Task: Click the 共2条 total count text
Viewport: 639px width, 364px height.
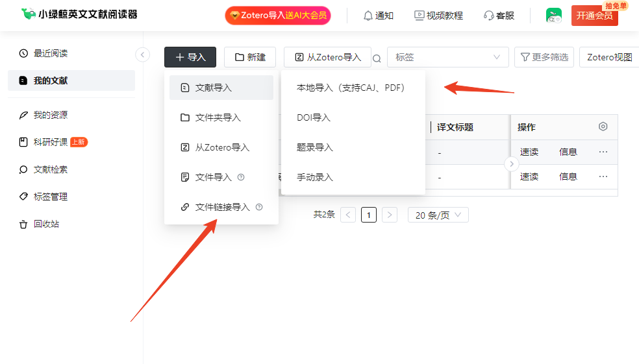Action: pyautogui.click(x=324, y=215)
